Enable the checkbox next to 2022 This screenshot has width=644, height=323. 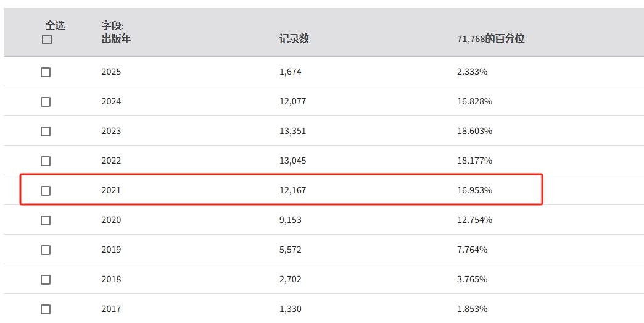(46, 161)
